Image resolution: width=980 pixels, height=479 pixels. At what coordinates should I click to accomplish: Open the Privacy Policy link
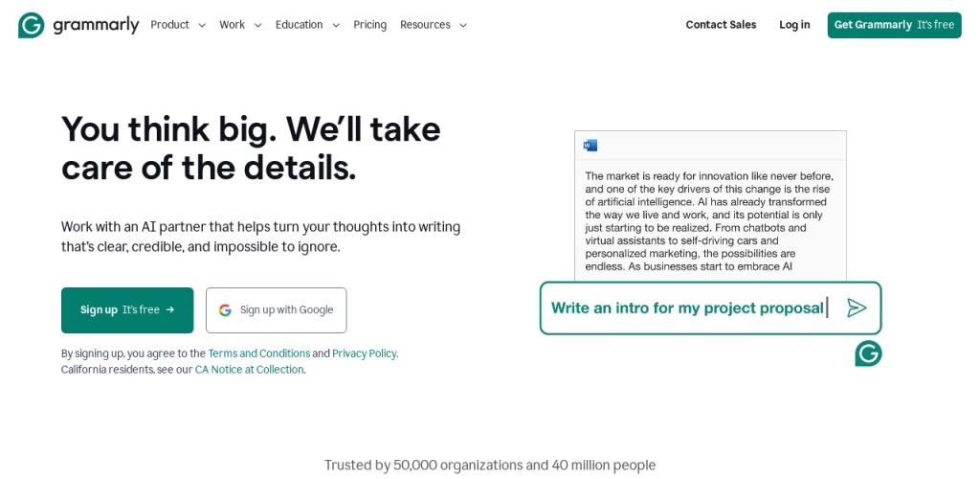(x=364, y=354)
